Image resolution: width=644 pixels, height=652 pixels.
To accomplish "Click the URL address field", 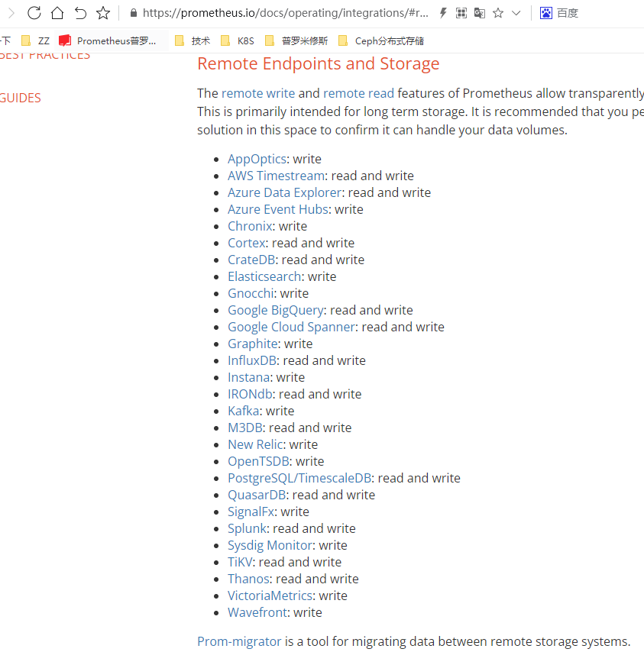I will click(286, 13).
